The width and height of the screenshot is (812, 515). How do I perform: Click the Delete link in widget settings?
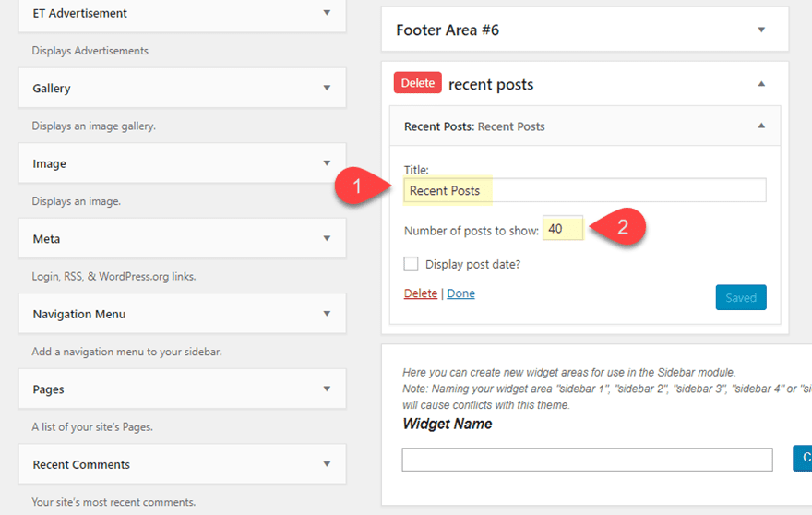(421, 293)
